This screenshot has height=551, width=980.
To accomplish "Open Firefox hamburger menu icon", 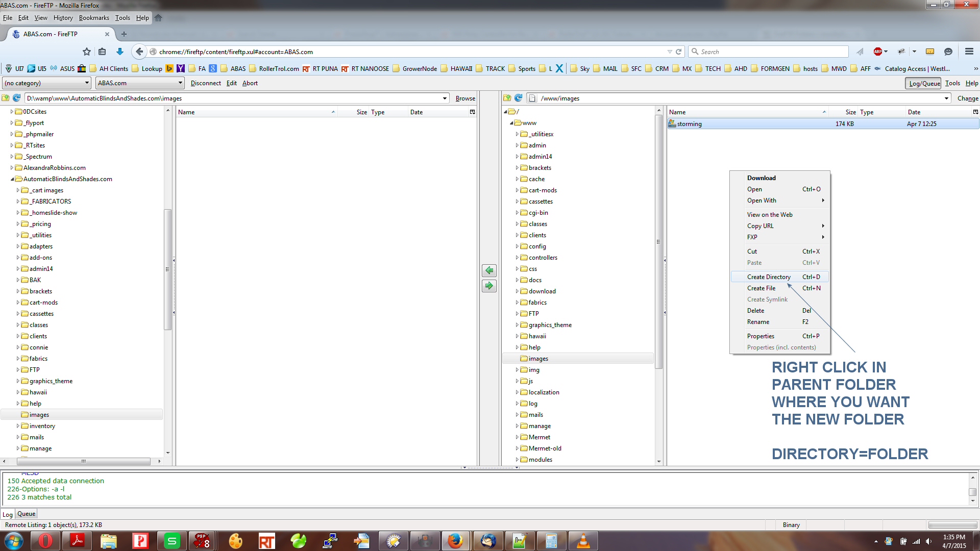I will [x=969, y=52].
